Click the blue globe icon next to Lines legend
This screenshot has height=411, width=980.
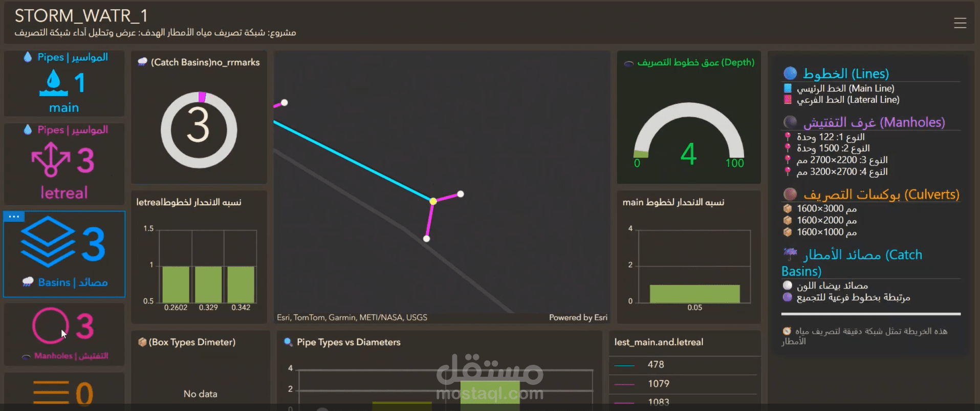(790, 73)
